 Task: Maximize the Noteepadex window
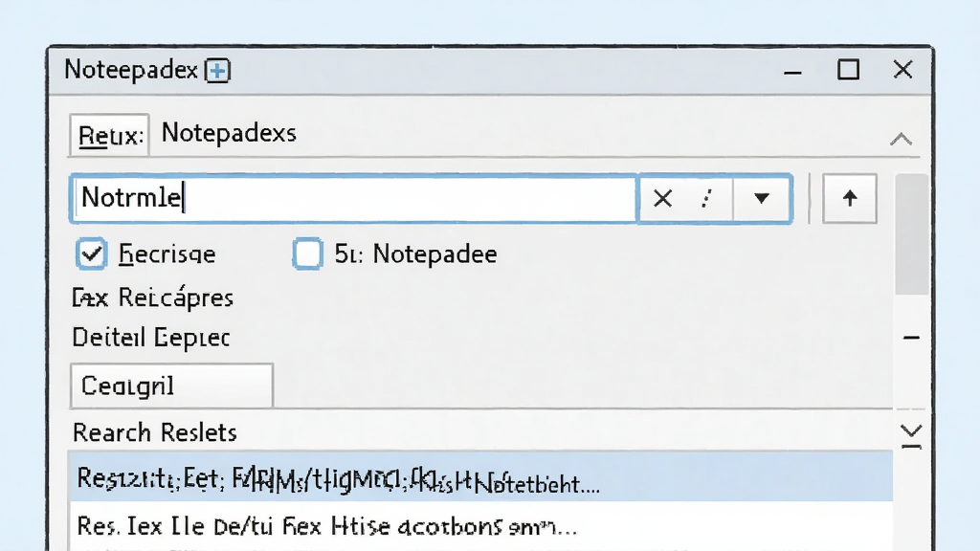click(848, 69)
